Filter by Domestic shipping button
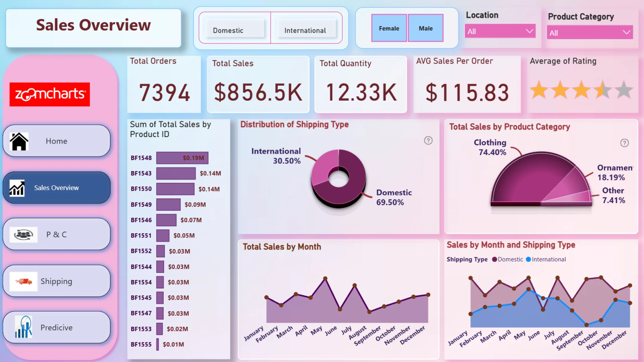The image size is (644, 362). (234, 28)
